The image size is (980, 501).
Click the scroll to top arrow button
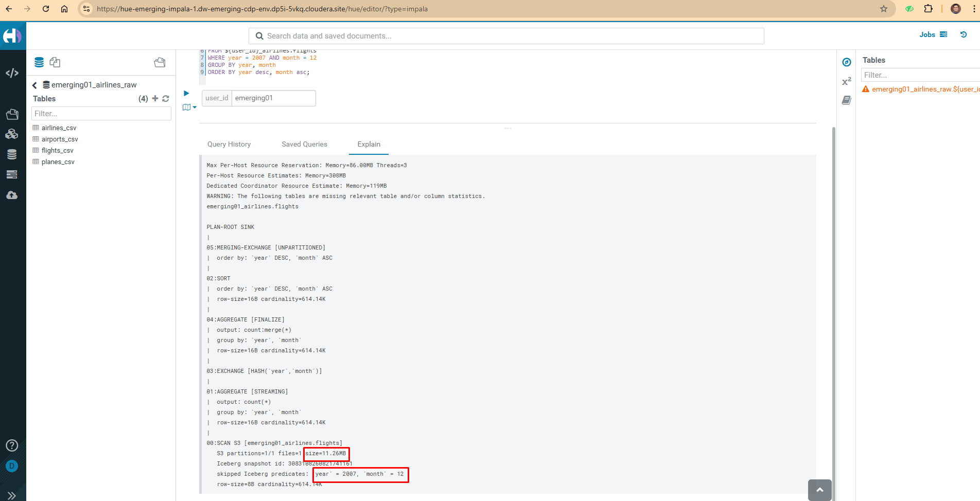(x=820, y=490)
